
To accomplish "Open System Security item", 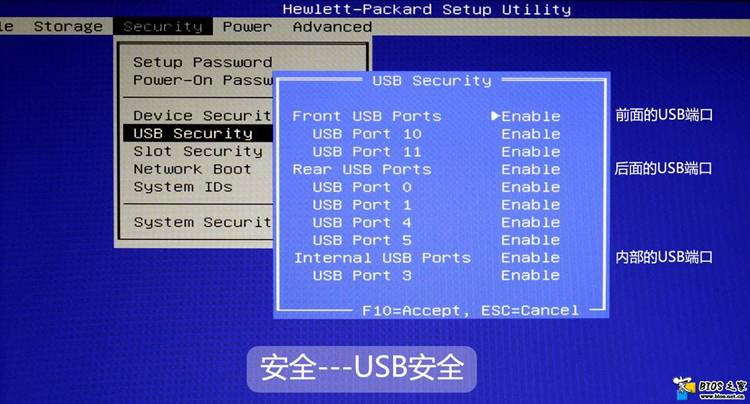I will (x=202, y=222).
